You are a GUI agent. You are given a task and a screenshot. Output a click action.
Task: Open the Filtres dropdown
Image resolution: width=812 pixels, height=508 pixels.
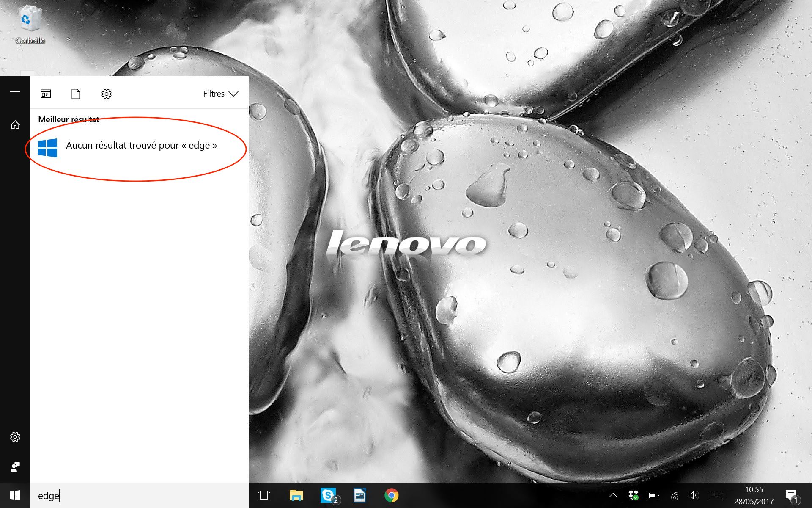click(220, 94)
